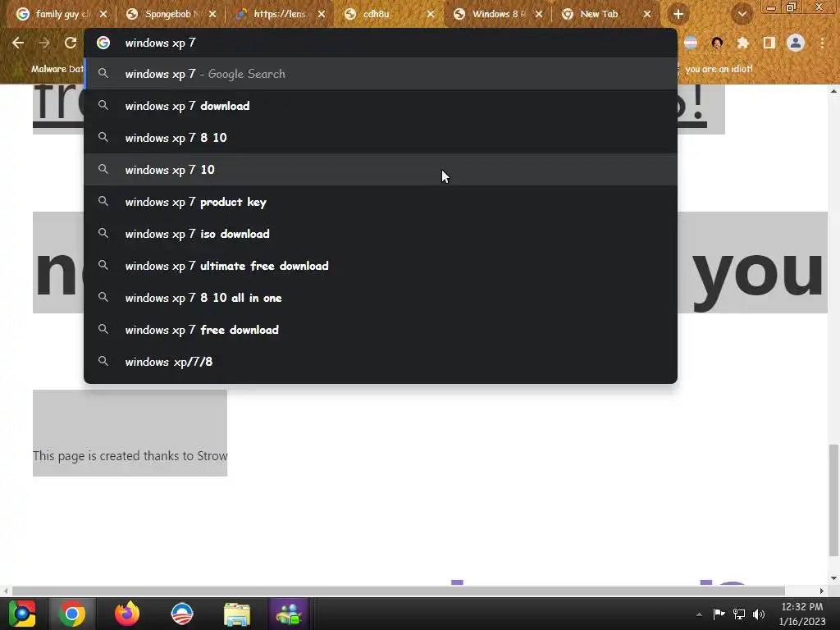Go back to the previous page
The height and width of the screenshot is (630, 840).
click(x=18, y=43)
